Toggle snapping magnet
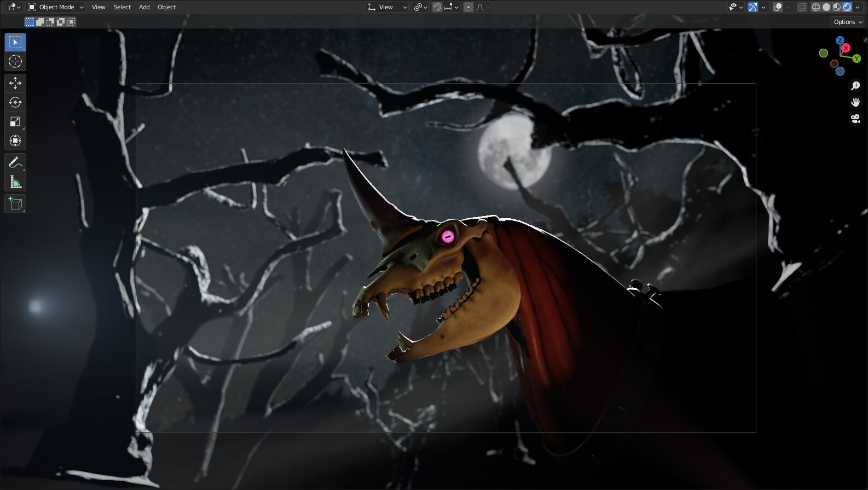 [437, 7]
